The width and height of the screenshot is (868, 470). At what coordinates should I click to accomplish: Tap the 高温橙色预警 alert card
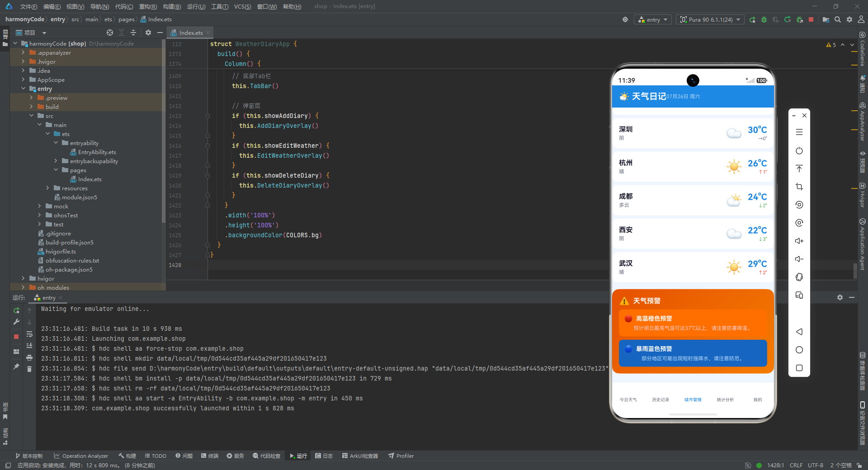pos(693,323)
